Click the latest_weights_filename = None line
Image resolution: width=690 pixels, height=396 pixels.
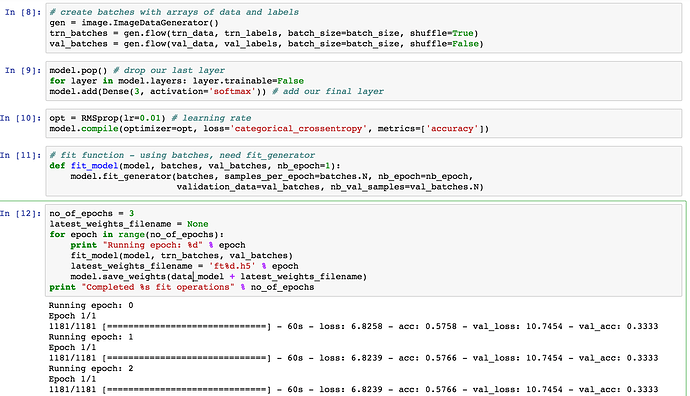click(x=128, y=224)
